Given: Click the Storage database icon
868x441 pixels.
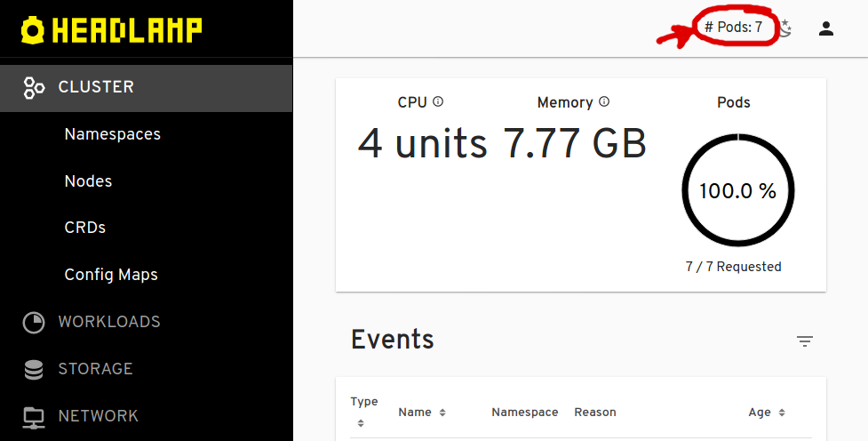Looking at the screenshot, I should pos(34,369).
